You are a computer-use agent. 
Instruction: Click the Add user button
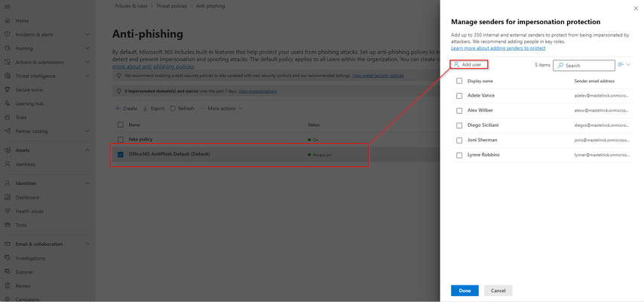[468, 65]
